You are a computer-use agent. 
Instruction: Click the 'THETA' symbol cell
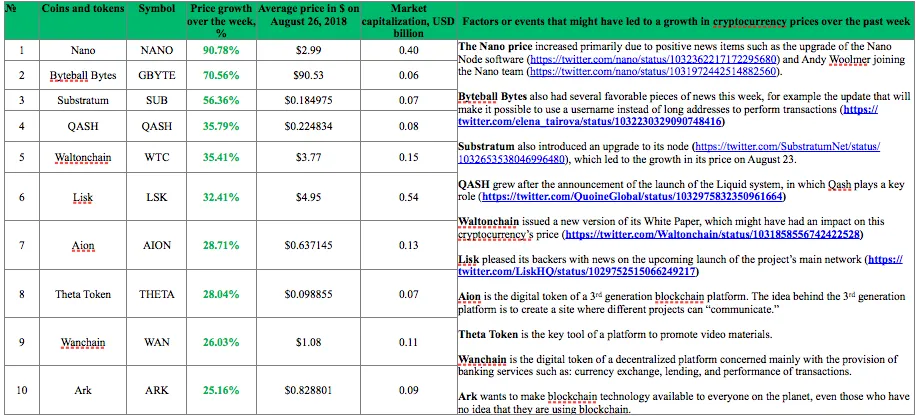point(157,294)
